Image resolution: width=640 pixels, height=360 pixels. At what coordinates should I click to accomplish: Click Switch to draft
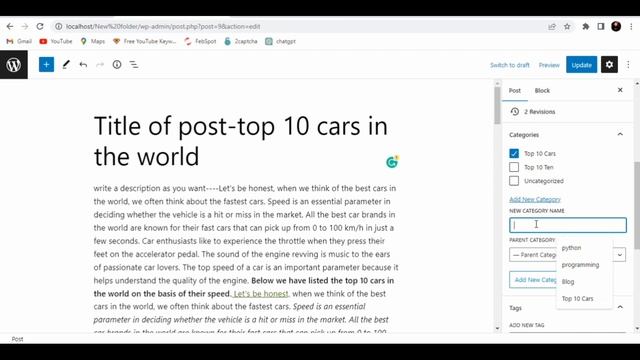[x=509, y=65]
